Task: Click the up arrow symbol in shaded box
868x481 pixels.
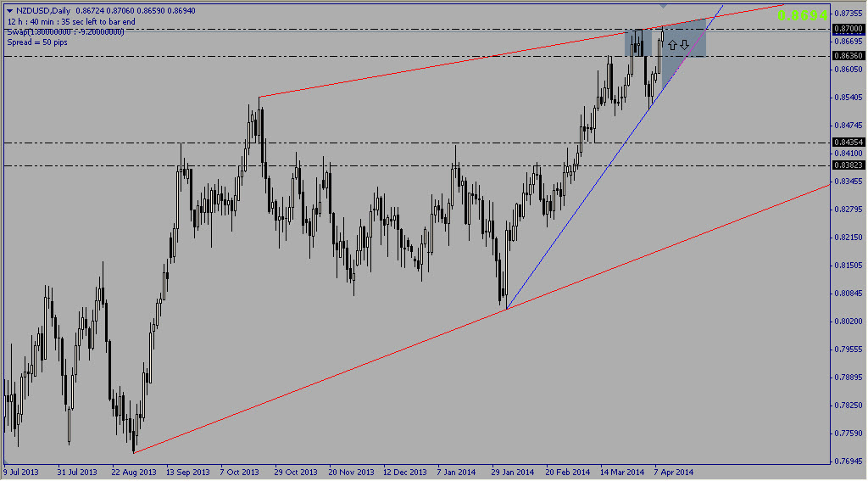Action: coord(672,44)
